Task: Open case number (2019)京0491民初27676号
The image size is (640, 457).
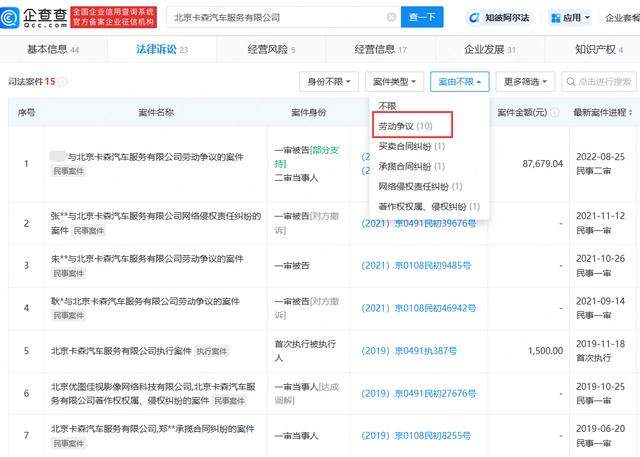Action: [418, 393]
